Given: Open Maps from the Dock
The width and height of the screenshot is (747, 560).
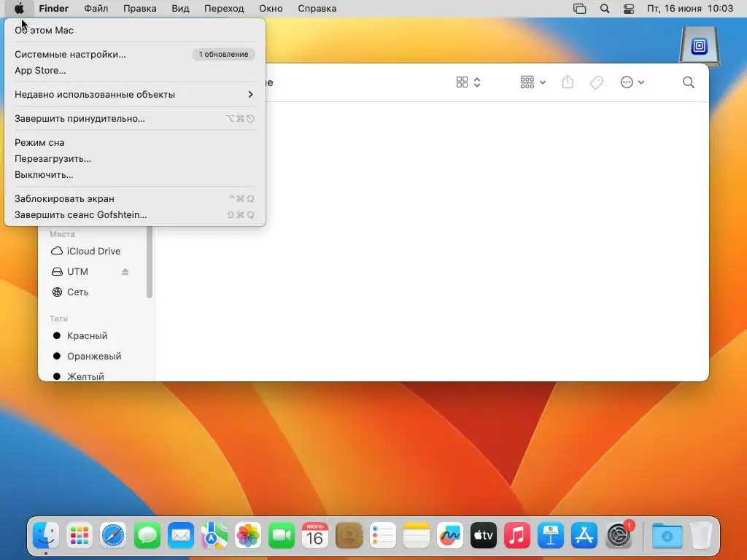Looking at the screenshot, I should coord(214,536).
